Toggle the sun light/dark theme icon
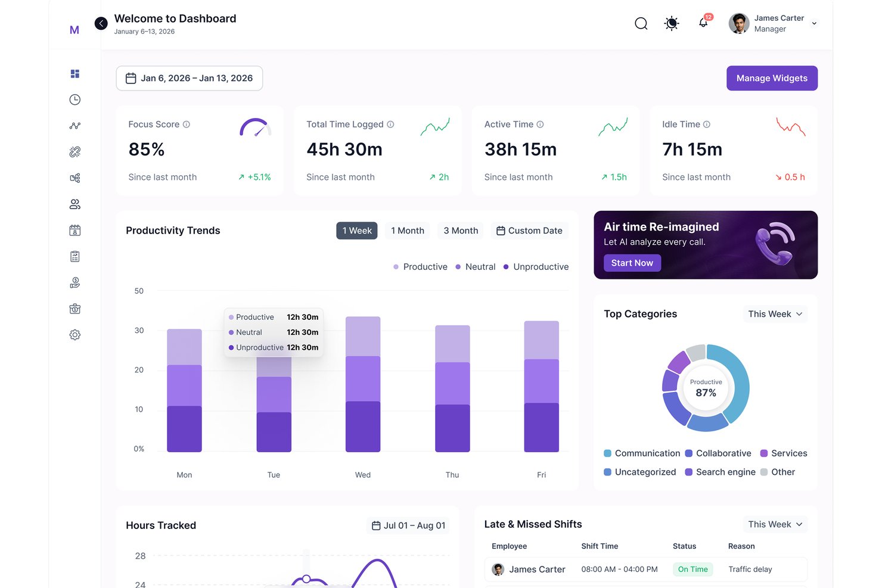Image resolution: width=882 pixels, height=588 pixels. tap(672, 23)
